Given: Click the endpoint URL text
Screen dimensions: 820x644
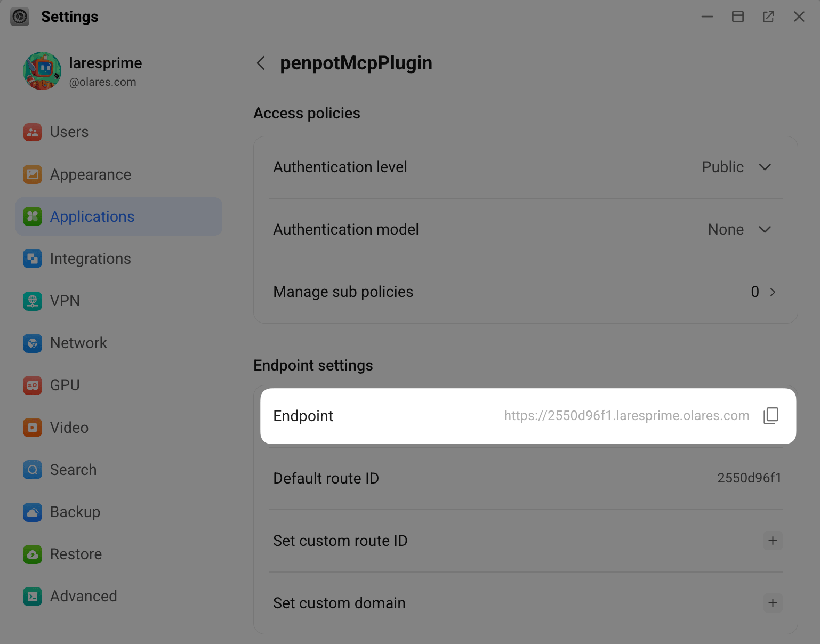Looking at the screenshot, I should [x=626, y=416].
